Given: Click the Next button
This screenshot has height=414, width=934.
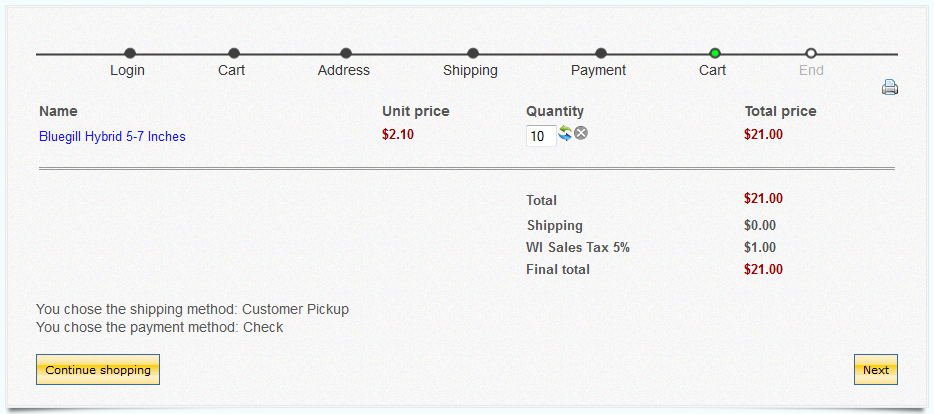Looking at the screenshot, I should [876, 370].
